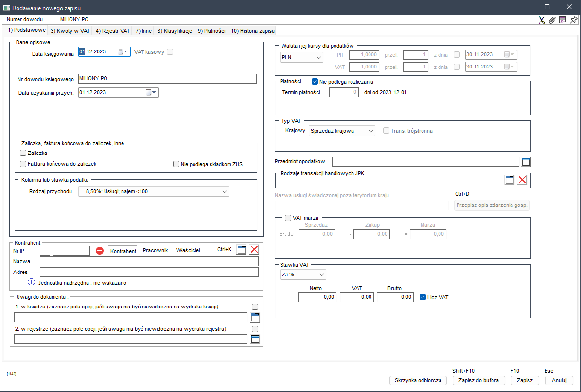Toggle PIT 'z dnia' checkbox
The height and width of the screenshot is (392, 581).
coord(457,55)
